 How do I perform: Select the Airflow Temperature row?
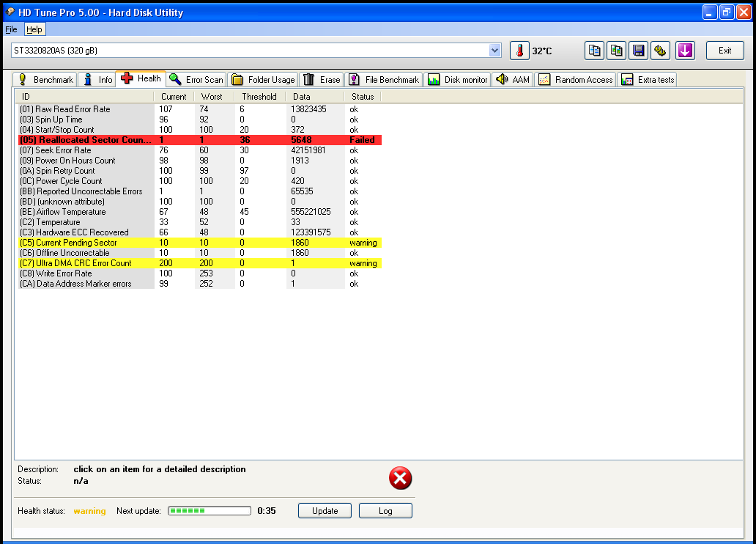pos(200,212)
